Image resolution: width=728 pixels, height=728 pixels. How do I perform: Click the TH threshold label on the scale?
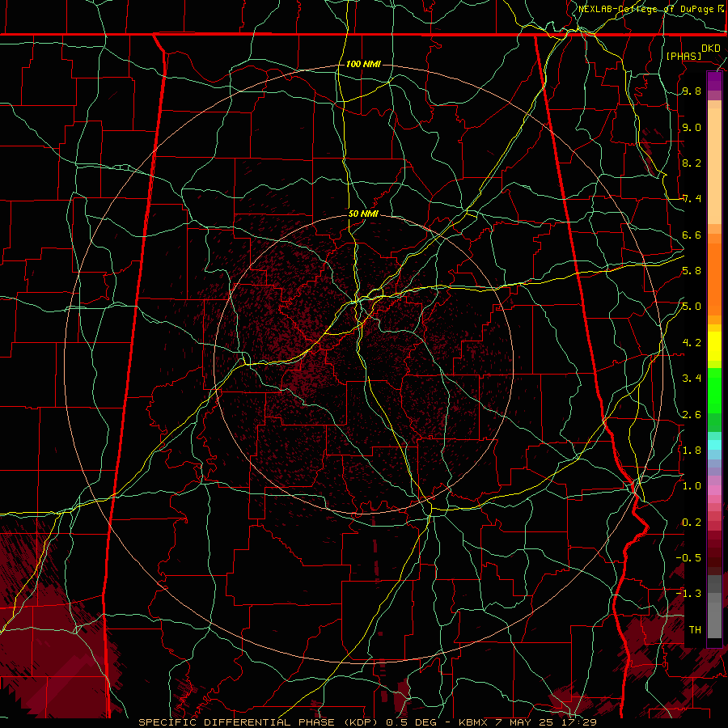point(695,629)
